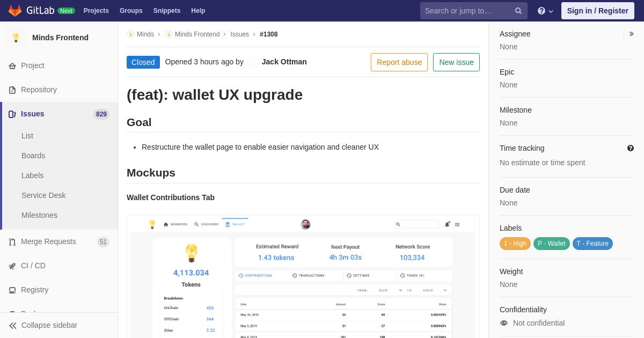Click the Collapse sidebar chevrons icon

(13, 326)
